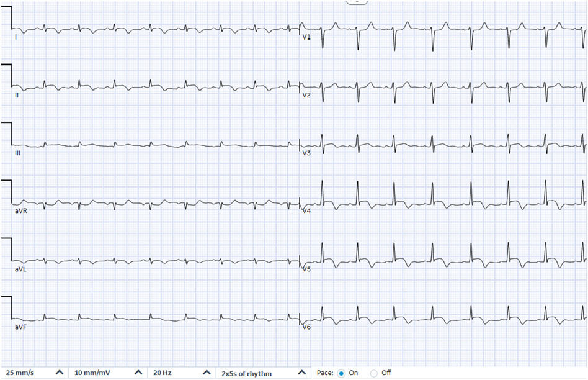
Task: Click the V1 lead label
Action: 306,37
